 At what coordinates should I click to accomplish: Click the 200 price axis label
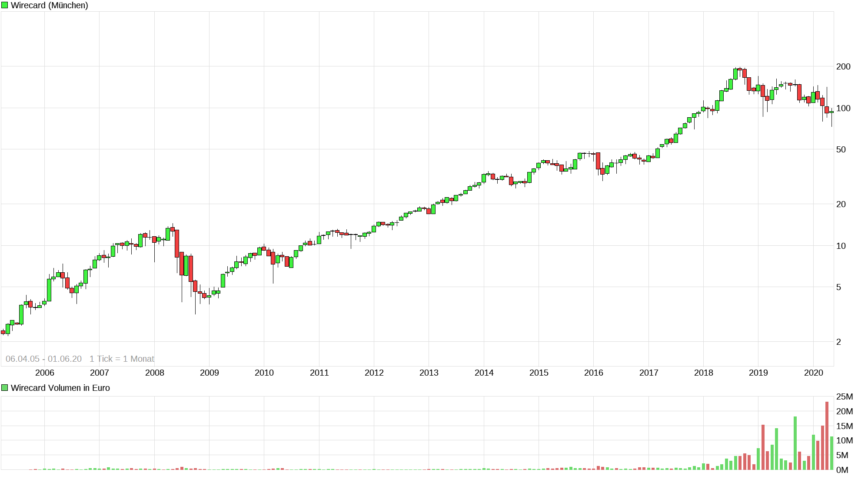[843, 66]
